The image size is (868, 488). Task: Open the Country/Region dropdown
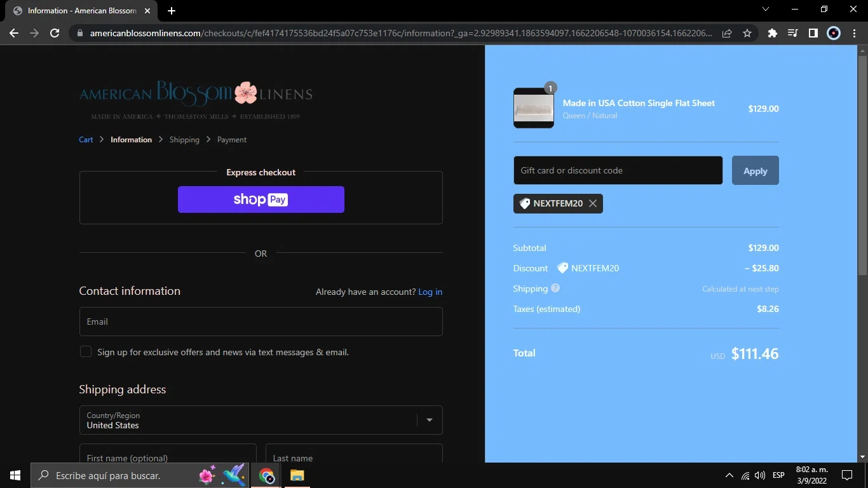[x=261, y=420]
